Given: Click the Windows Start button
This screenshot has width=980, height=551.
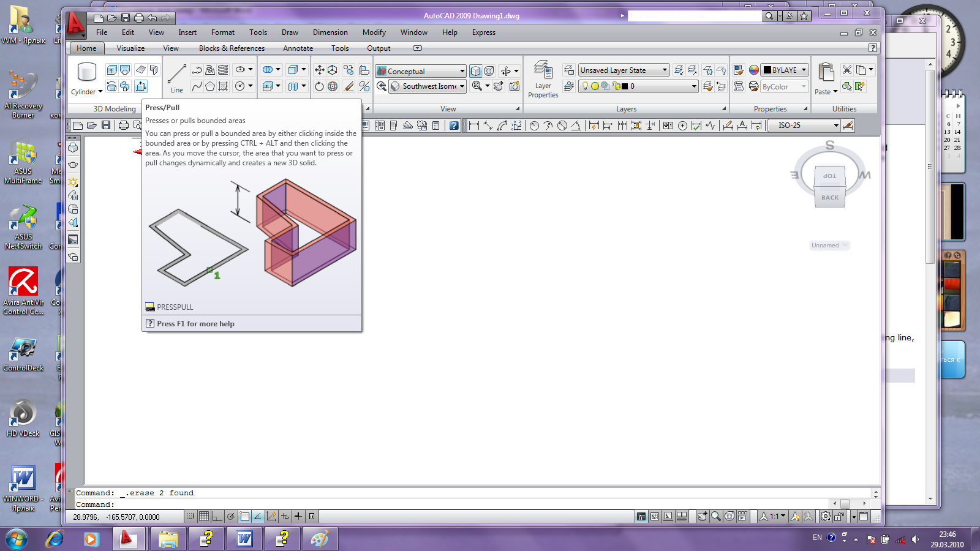Looking at the screenshot, I should (17, 539).
